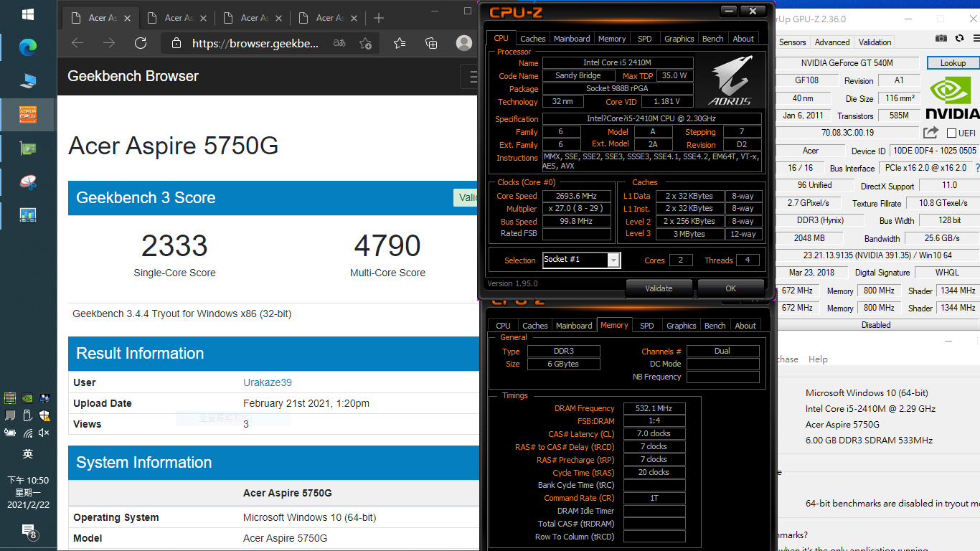
Task: Click the GPU name NVIDIA GeForce GT 540M
Action: (x=847, y=63)
